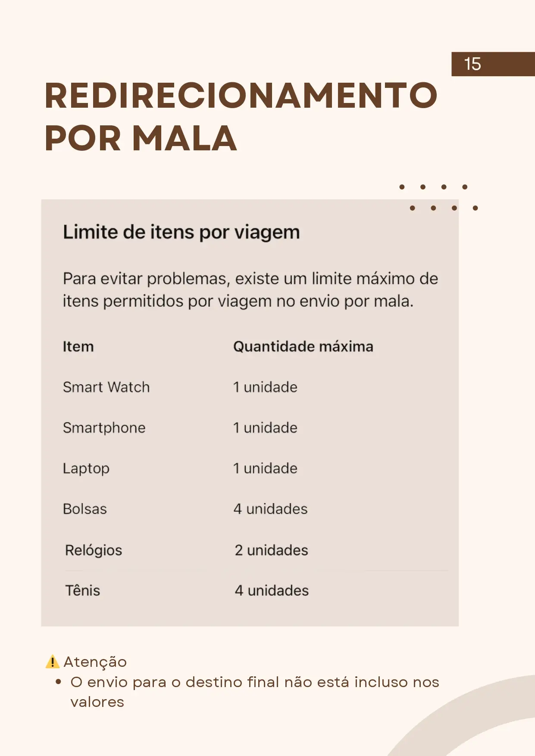Select the Relógios row label

[x=94, y=550]
